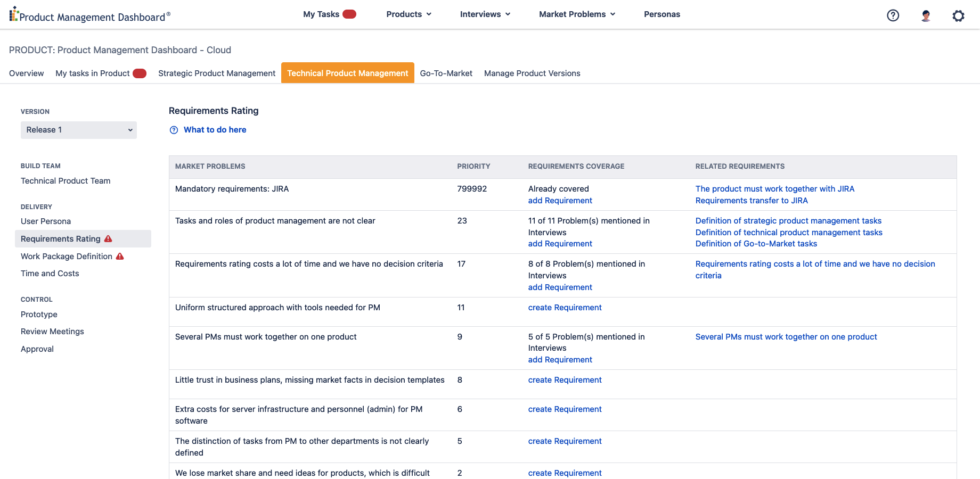Viewport: 980px width, 479px height.
Task: Open The product must work together with JIRA
Action: pos(774,189)
